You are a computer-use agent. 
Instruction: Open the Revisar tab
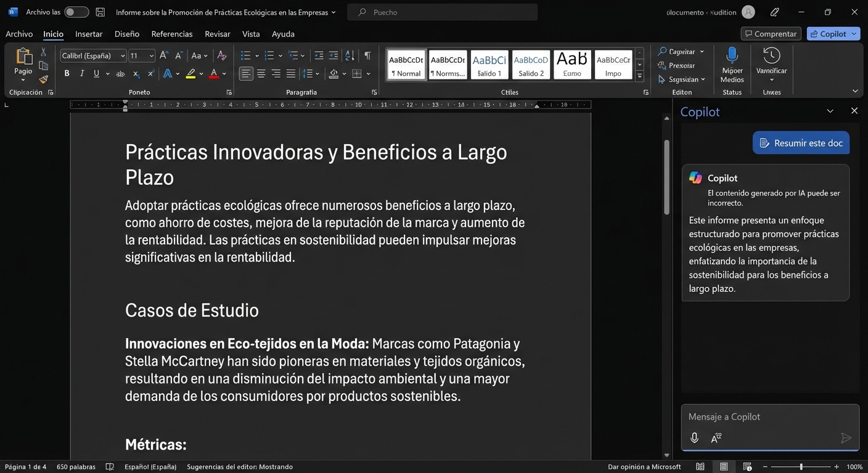(x=216, y=34)
